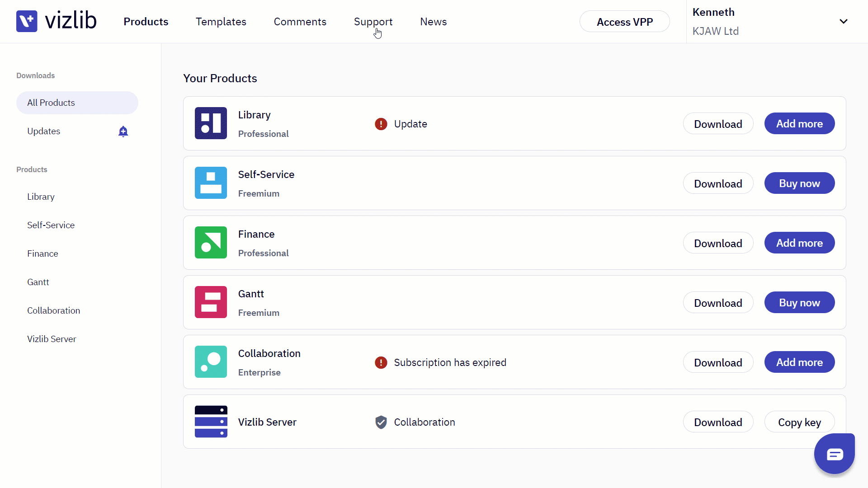The image size is (868, 488).
Task: Open the Support menu item
Action: coord(373,22)
